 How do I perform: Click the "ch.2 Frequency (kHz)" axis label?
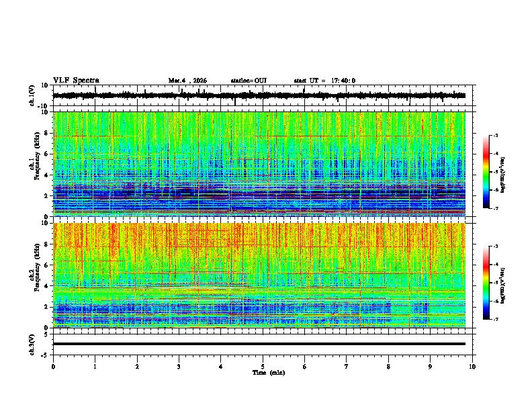point(35,267)
